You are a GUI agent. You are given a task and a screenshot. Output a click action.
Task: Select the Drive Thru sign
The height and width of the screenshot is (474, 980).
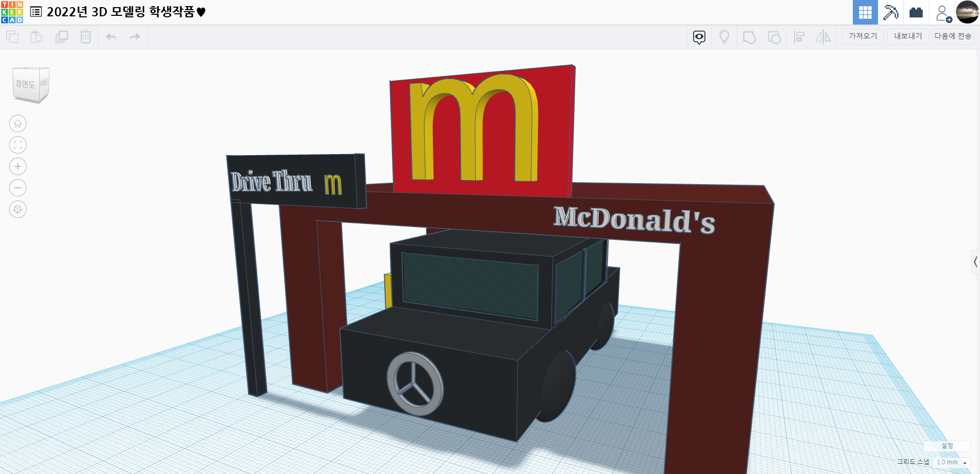click(x=296, y=182)
